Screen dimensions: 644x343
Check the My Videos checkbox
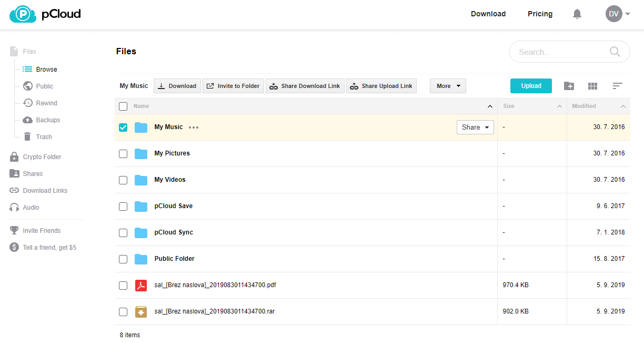(x=123, y=180)
